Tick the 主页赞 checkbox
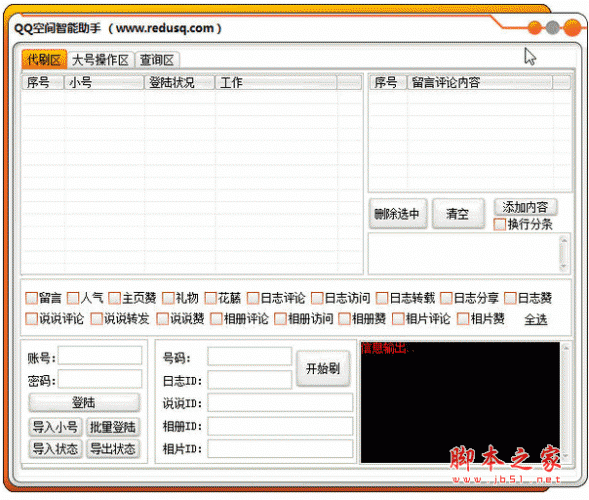The width and height of the screenshot is (589, 500). click(x=114, y=298)
